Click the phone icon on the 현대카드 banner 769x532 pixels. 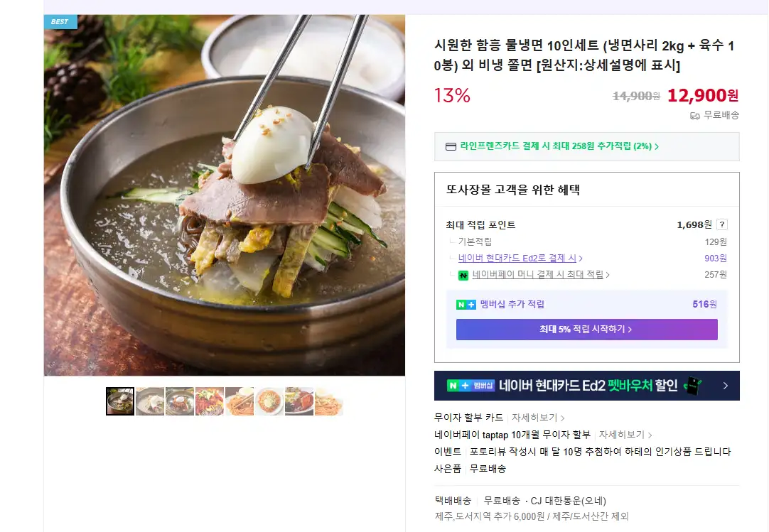point(692,386)
